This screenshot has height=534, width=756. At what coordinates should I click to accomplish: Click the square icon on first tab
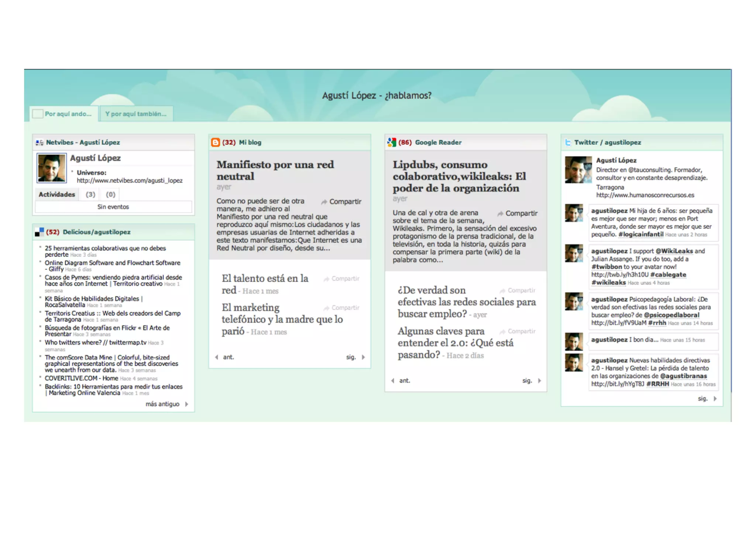tap(38, 114)
